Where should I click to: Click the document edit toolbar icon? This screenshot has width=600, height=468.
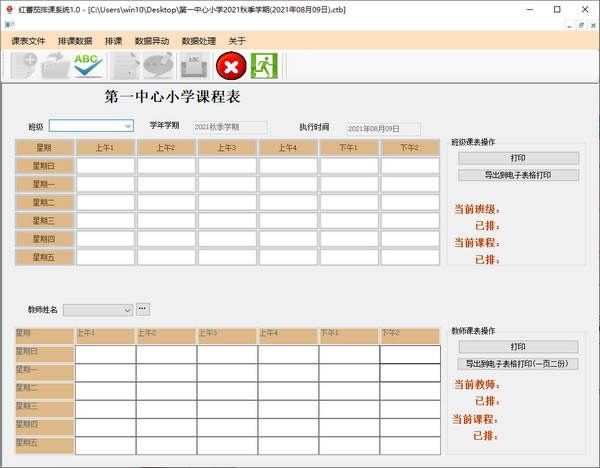pos(126,66)
